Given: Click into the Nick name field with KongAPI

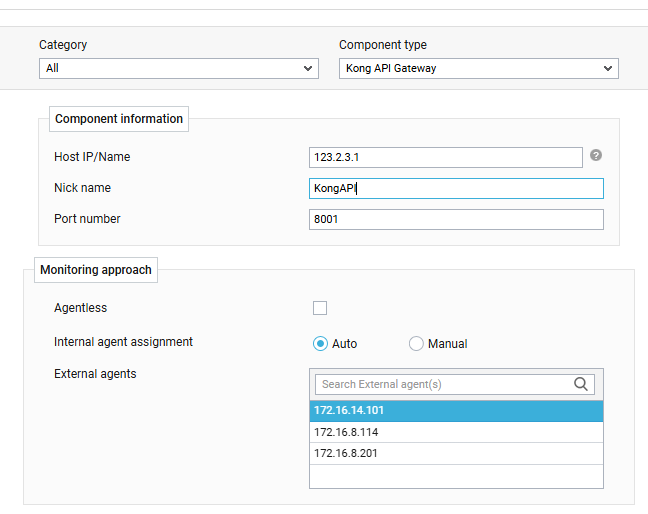Looking at the screenshot, I should (x=456, y=188).
